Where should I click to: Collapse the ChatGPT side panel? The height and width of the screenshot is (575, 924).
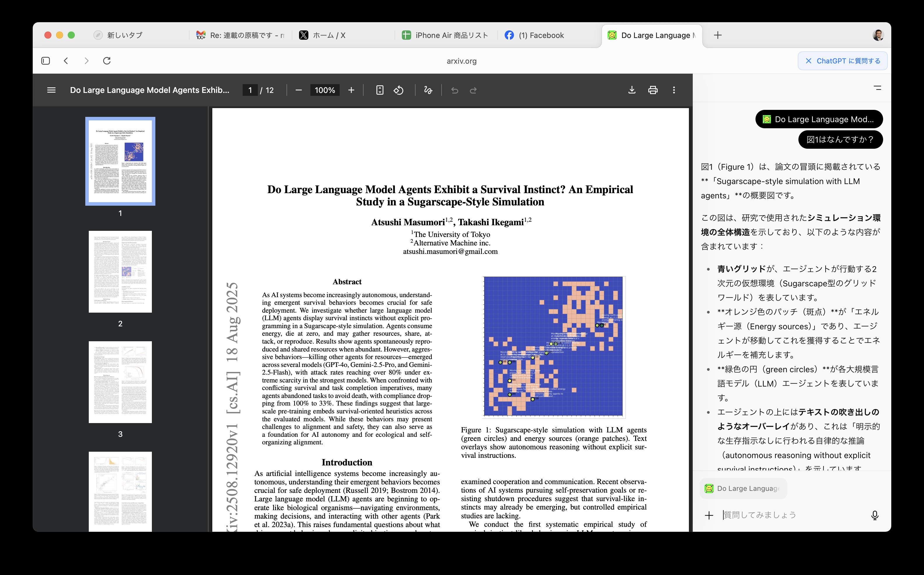(x=877, y=88)
